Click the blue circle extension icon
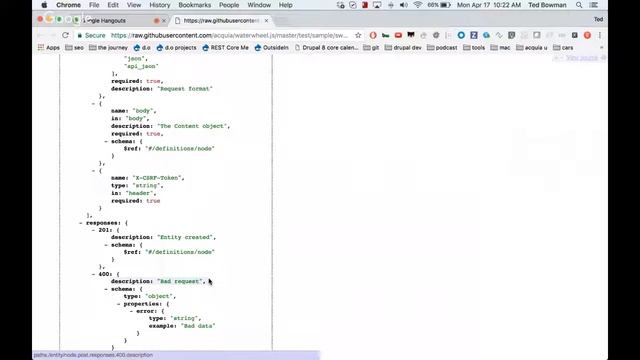 click(461, 35)
